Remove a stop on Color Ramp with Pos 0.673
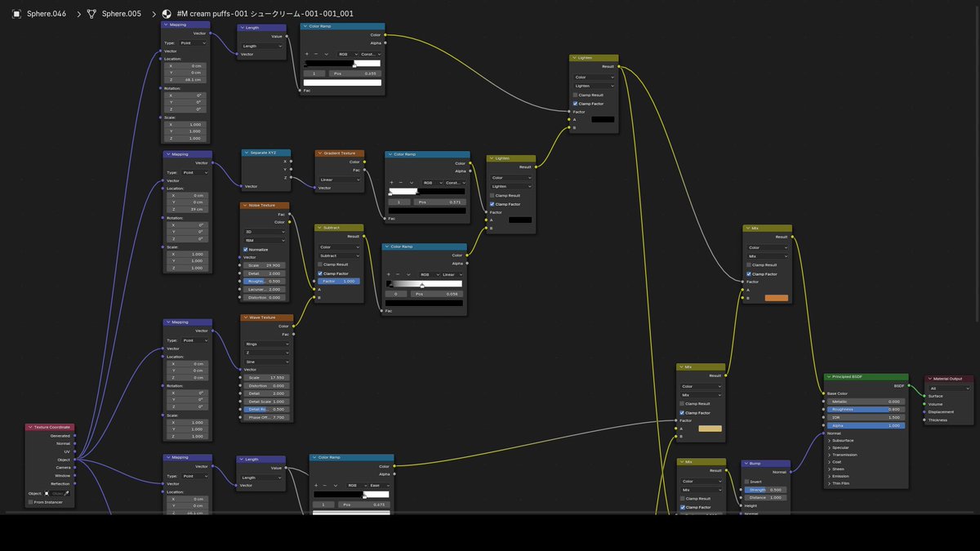This screenshot has width=980, height=551. pos(325,485)
